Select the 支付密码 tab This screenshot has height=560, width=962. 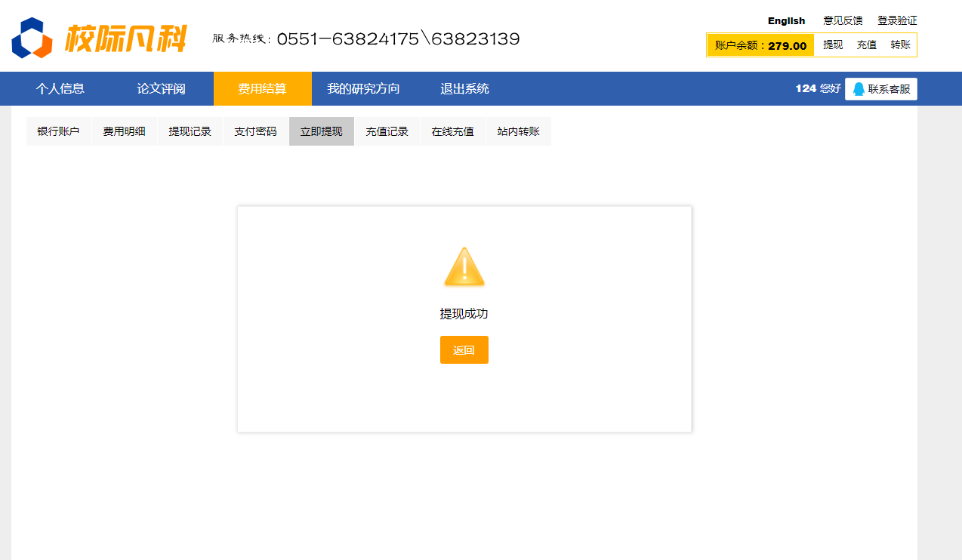255,131
